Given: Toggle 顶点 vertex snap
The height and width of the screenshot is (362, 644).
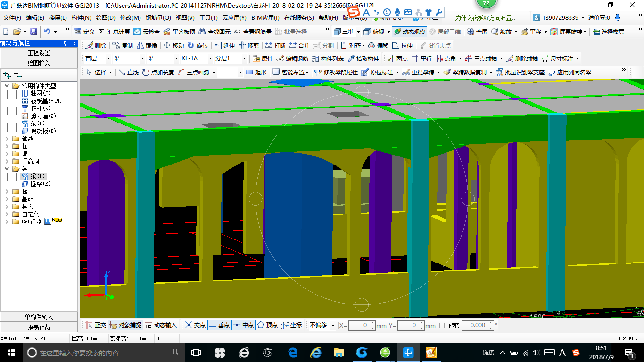Looking at the screenshot, I should pyautogui.click(x=267, y=325).
